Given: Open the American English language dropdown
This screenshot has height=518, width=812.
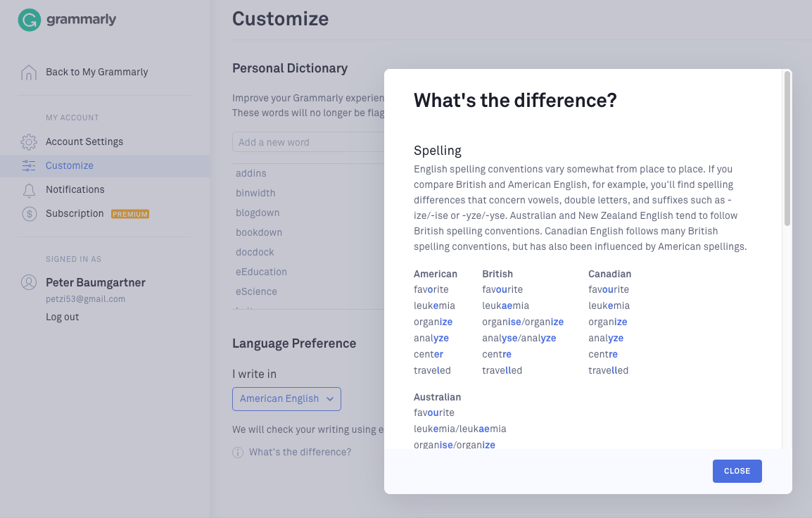Looking at the screenshot, I should (x=286, y=399).
